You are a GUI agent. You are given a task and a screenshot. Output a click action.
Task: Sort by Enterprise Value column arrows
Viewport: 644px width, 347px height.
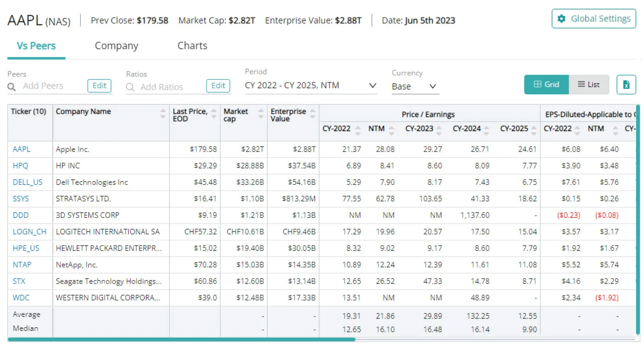[x=313, y=114]
